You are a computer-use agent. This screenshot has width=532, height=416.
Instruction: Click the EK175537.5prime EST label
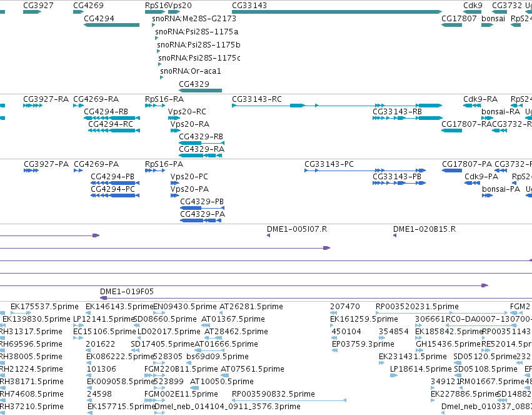point(44,307)
